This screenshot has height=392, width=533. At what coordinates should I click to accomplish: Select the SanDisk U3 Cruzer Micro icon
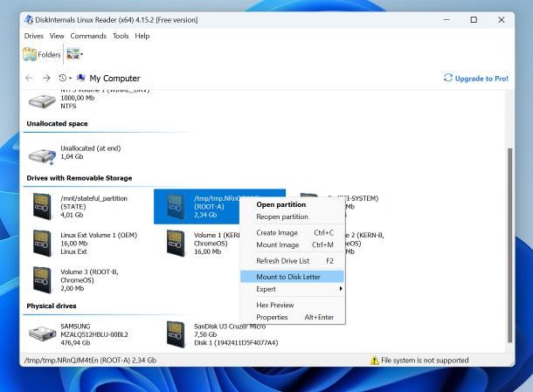coord(176,334)
